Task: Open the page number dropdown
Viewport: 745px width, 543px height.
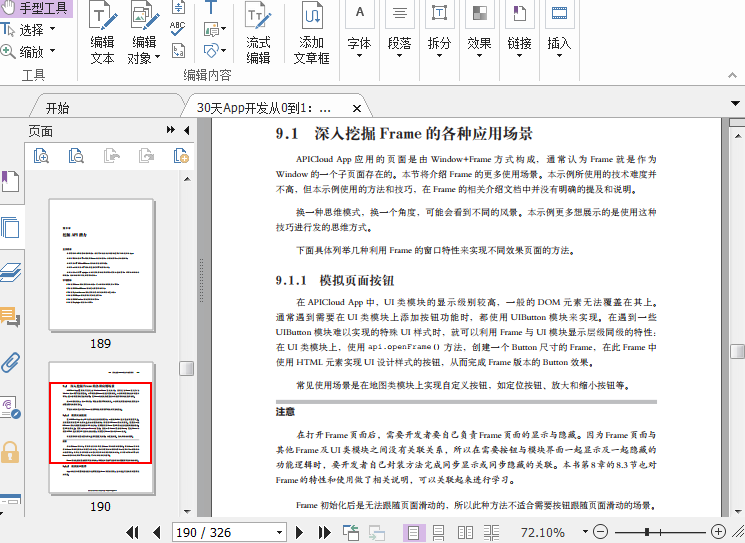Action: pyautogui.click(x=278, y=532)
